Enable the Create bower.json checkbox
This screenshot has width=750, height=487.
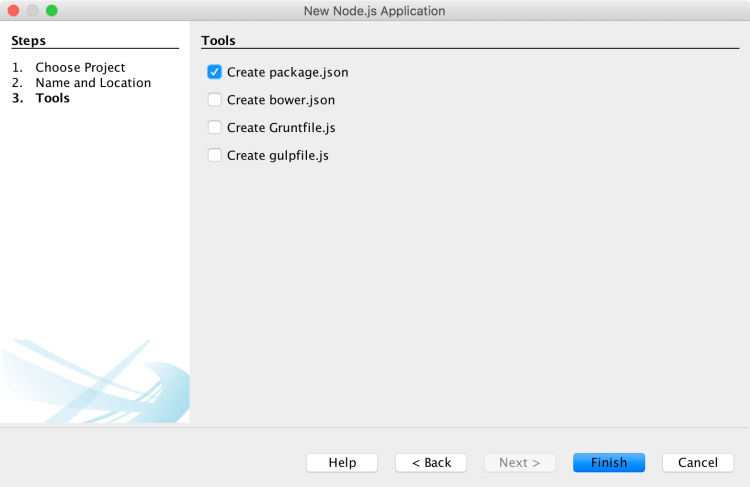[x=214, y=100]
